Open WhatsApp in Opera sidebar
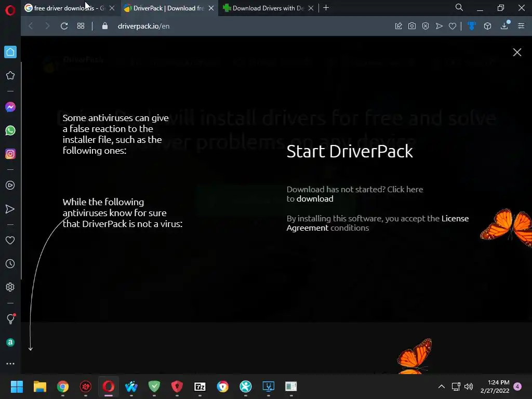532x399 pixels. point(10,130)
